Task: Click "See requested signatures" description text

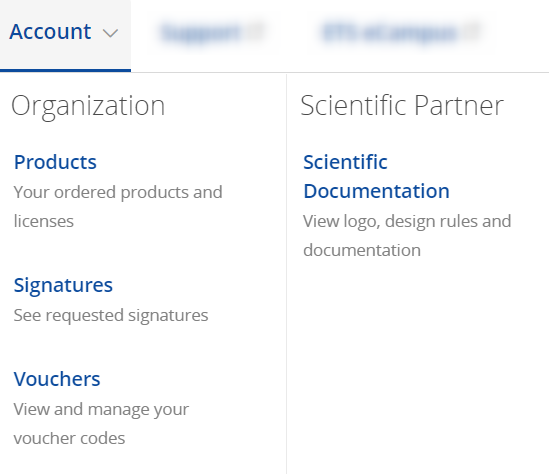Action: [x=111, y=315]
